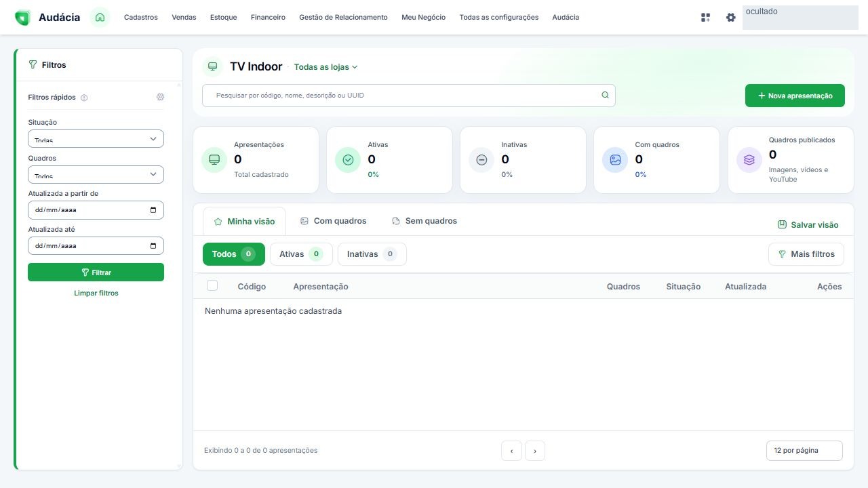Image resolution: width=868 pixels, height=488 pixels.
Task: Expand the Situação dropdown
Action: pyautogui.click(x=96, y=138)
